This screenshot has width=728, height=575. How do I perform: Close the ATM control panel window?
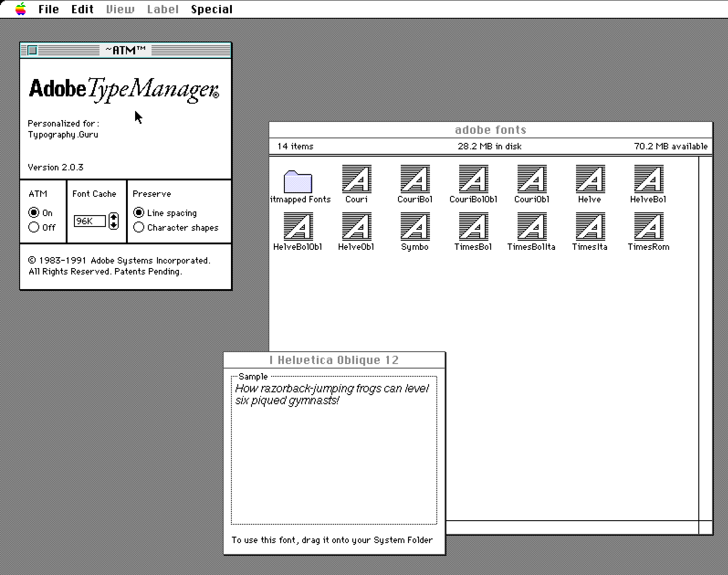pyautogui.click(x=32, y=50)
